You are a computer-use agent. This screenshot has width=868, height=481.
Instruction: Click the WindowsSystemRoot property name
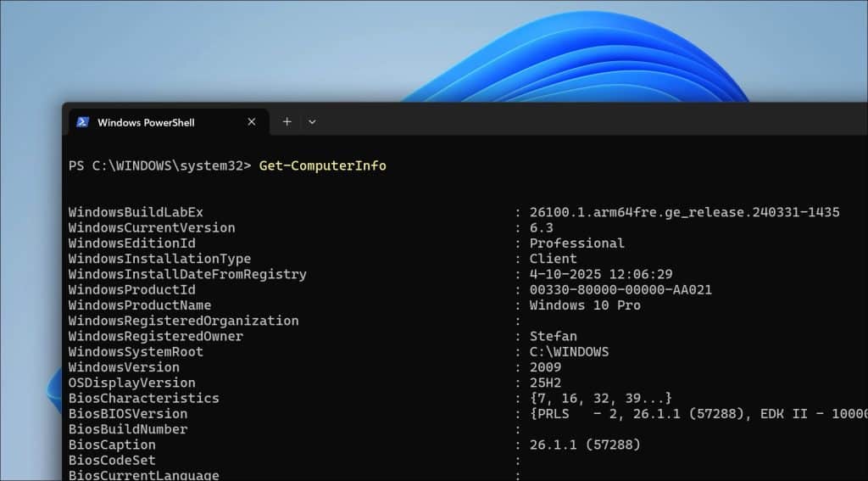(x=136, y=352)
